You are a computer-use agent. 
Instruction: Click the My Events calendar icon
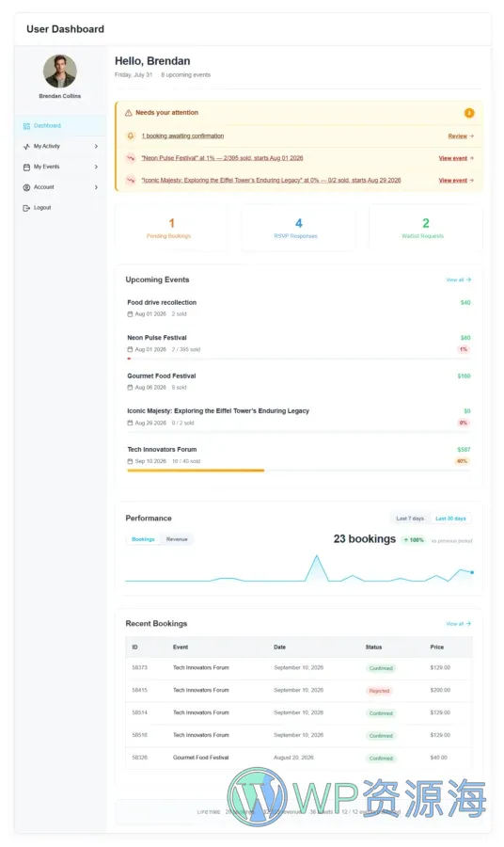26,167
